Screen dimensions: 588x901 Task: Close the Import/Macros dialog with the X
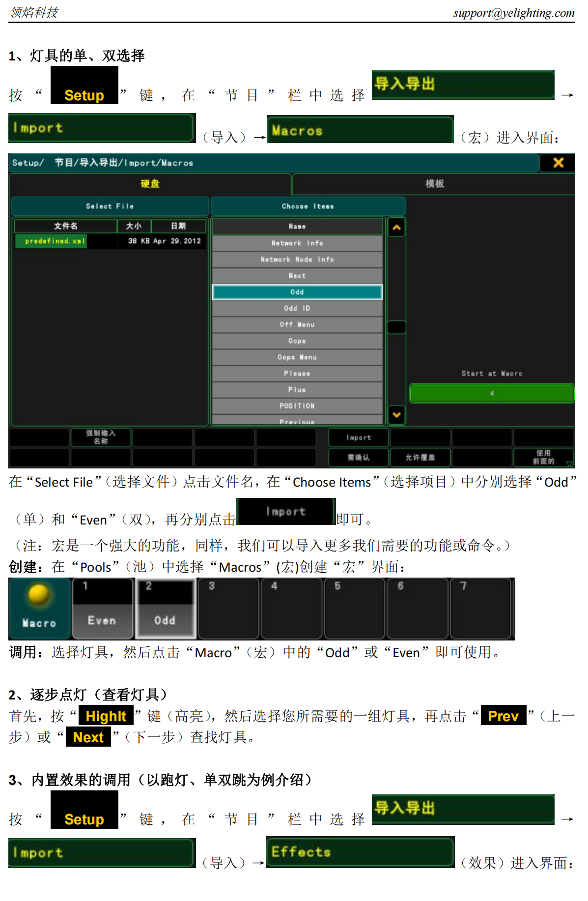pos(558,163)
